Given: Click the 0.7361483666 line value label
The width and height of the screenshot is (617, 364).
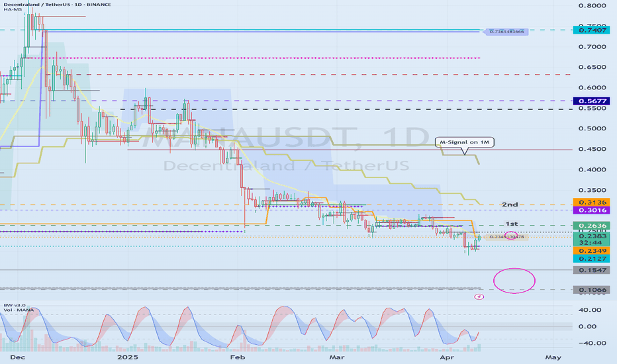Looking at the screenshot, I should coord(506,32).
